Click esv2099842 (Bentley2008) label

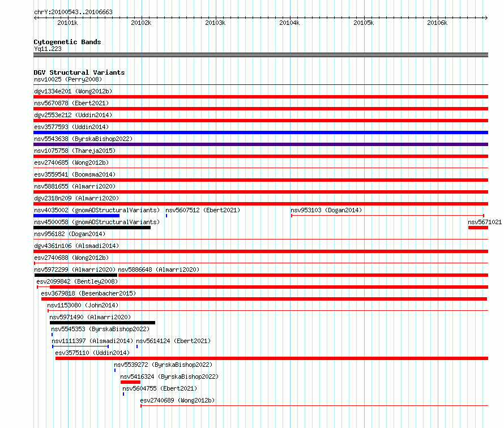pos(77,281)
